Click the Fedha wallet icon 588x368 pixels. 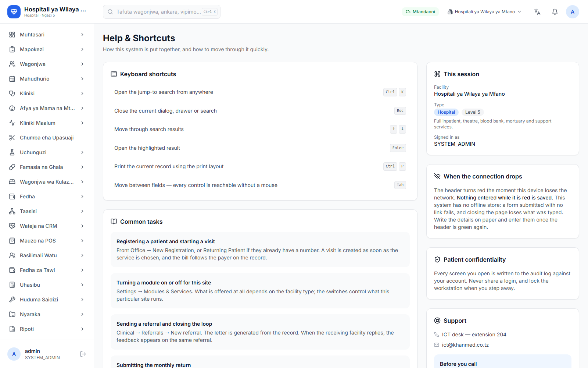12,197
